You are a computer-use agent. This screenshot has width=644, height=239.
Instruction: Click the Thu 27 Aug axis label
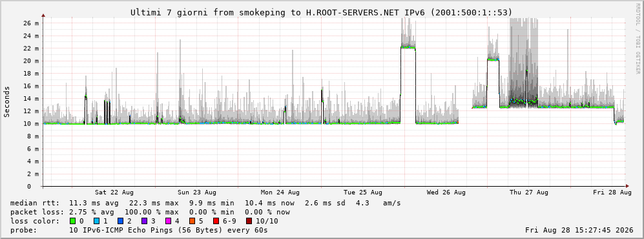[x=529, y=192]
